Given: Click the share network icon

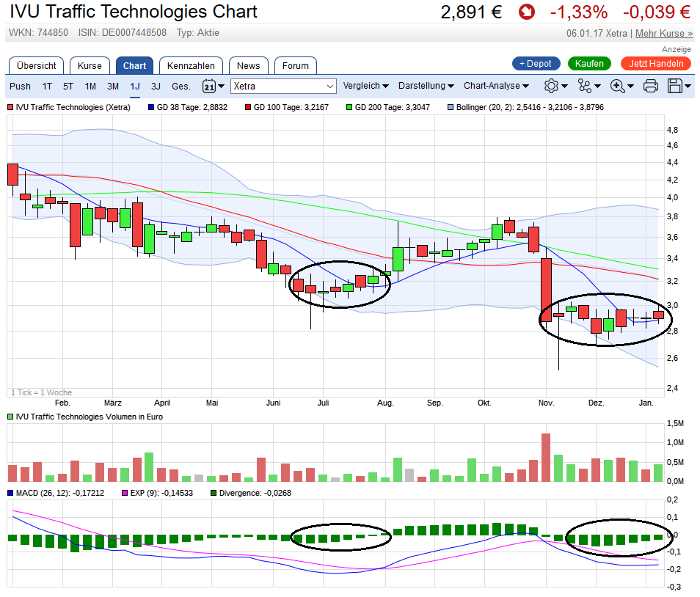Looking at the screenshot, I should 584,86.
